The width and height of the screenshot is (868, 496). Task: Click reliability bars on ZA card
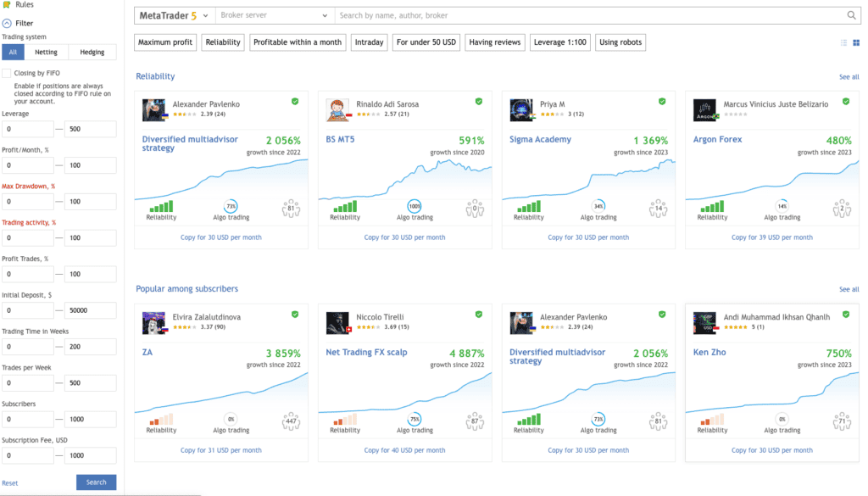coord(161,419)
